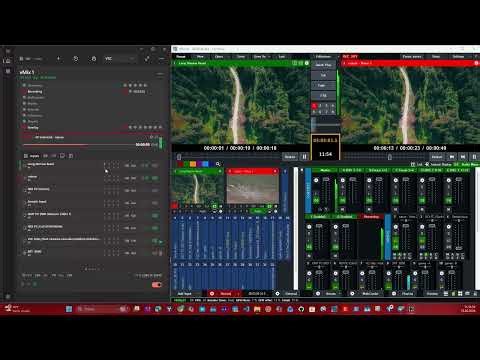Open the gear icon left of MultiCorder
This screenshot has width=480, height=360.
(x=352, y=294)
